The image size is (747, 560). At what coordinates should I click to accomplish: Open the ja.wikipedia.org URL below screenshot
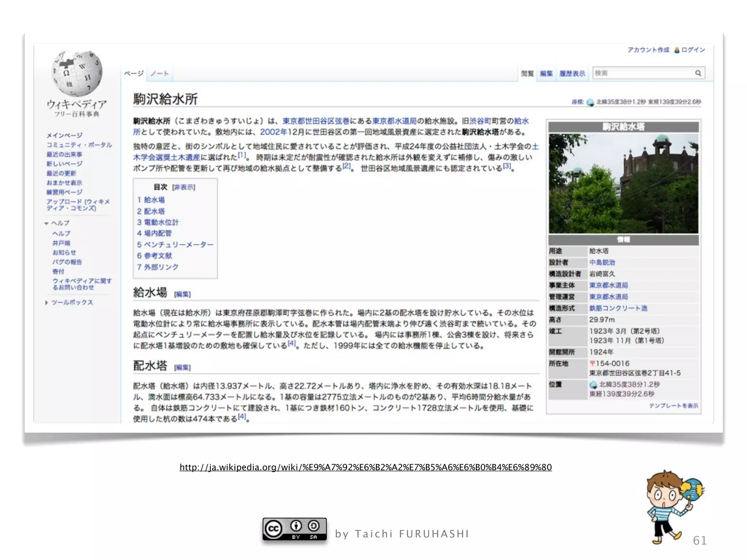coord(365,467)
